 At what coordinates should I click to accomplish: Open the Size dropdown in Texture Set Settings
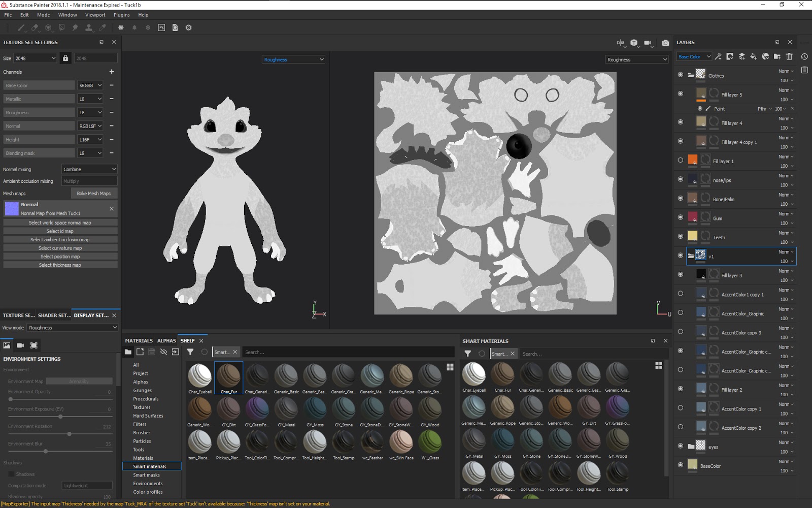34,58
